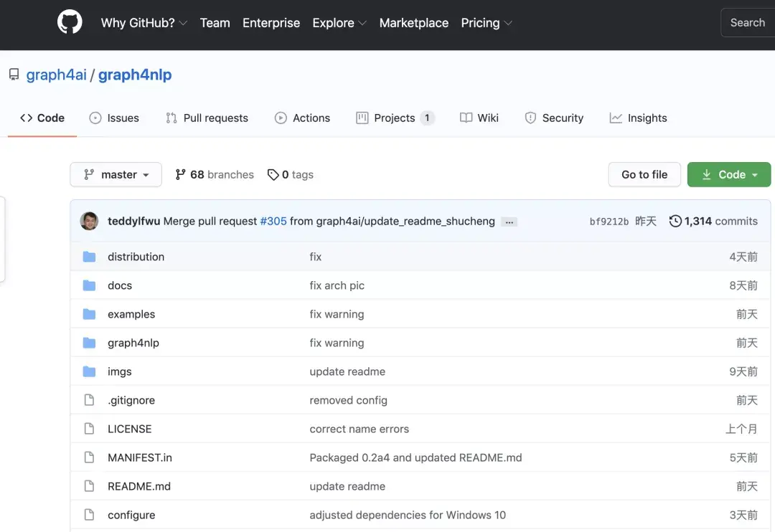This screenshot has height=532, width=775.
Task: Click the Go to file button
Action: [x=644, y=174]
